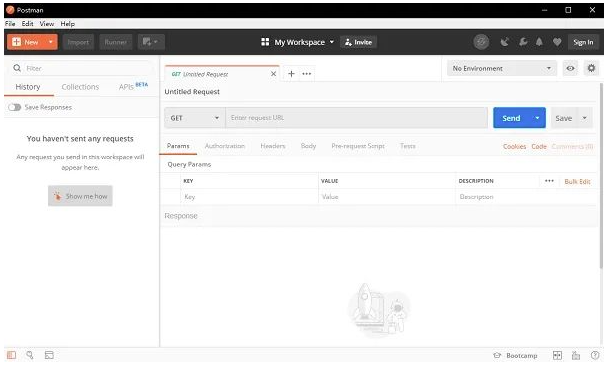Click the vertical scrollbar in request pane
Image resolution: width=607 pixels, height=368 pixels.
tap(601, 176)
